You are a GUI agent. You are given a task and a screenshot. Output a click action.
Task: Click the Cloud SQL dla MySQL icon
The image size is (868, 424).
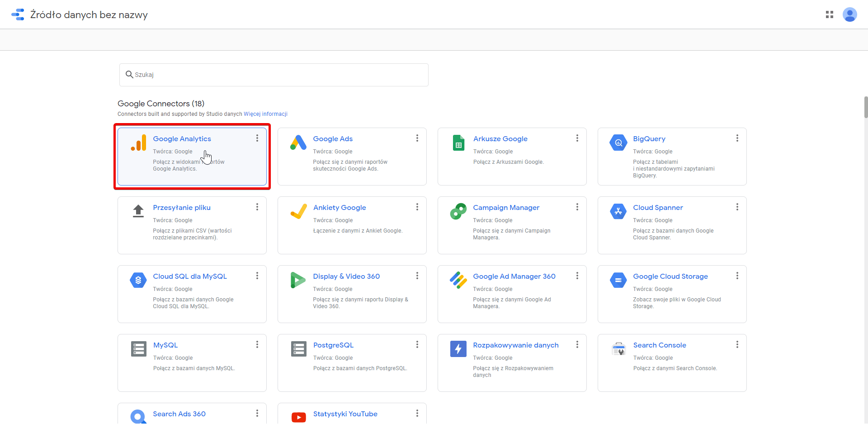138,280
